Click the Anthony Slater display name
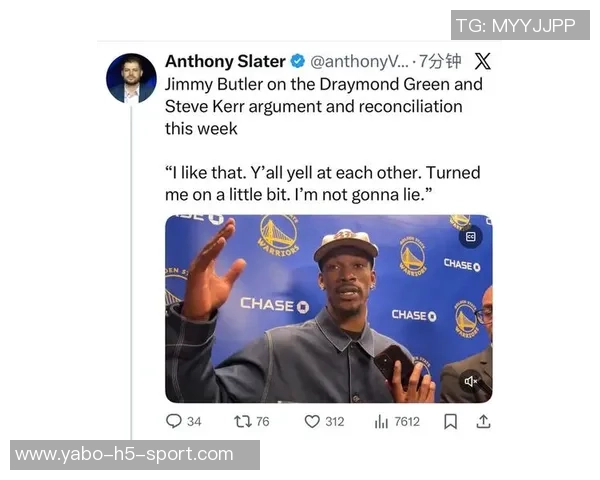The width and height of the screenshot is (600, 480). (x=225, y=61)
